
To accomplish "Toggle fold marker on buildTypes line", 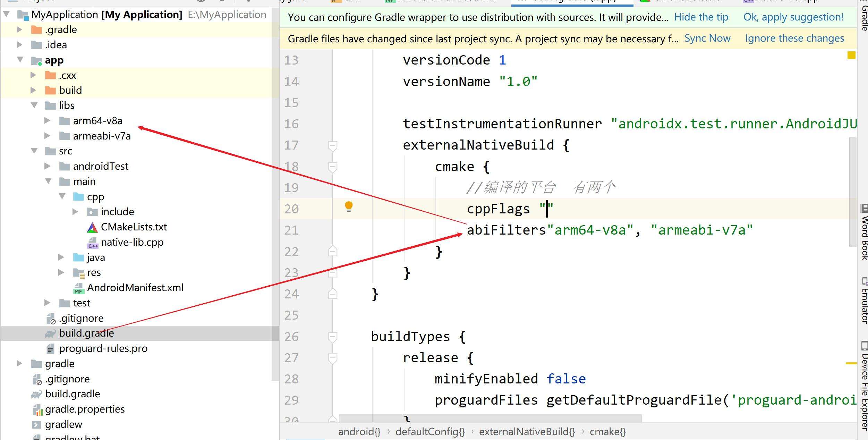I will click(x=332, y=337).
